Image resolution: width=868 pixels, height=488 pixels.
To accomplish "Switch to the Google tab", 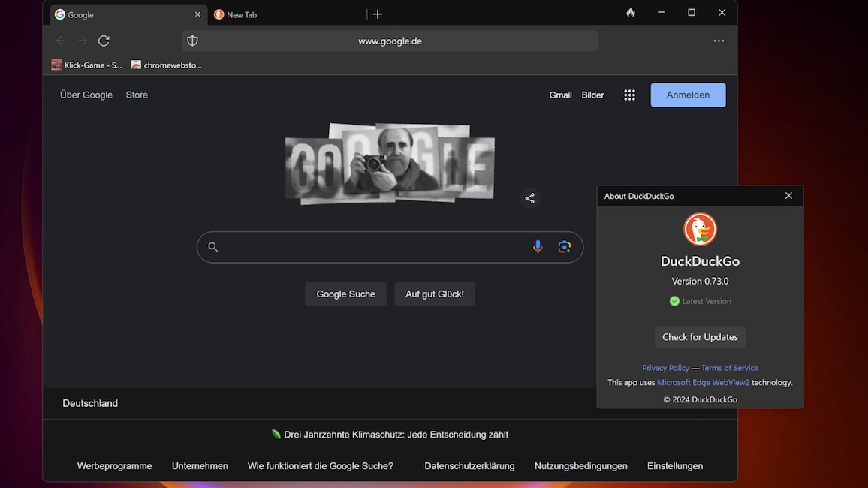I will (128, 14).
